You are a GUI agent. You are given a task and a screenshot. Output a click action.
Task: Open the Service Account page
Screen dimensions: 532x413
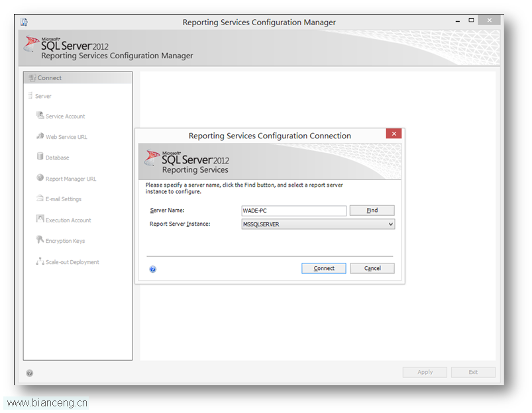[x=65, y=116]
